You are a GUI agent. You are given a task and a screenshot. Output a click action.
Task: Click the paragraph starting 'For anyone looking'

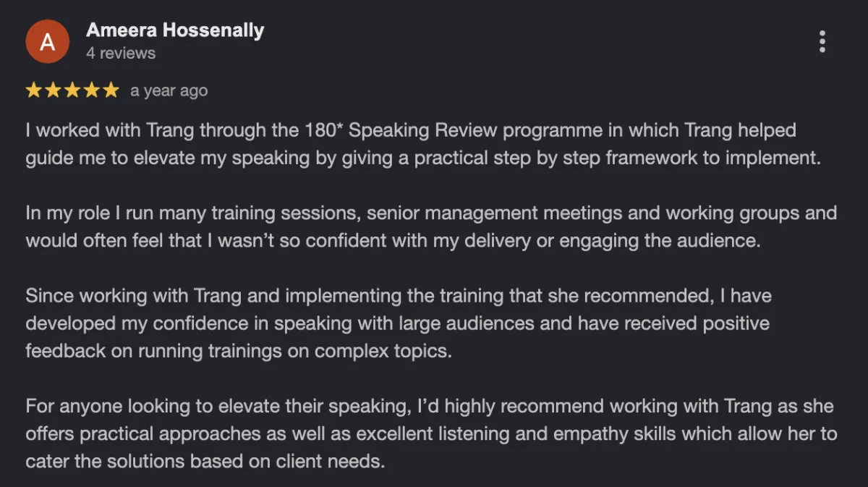431,433
